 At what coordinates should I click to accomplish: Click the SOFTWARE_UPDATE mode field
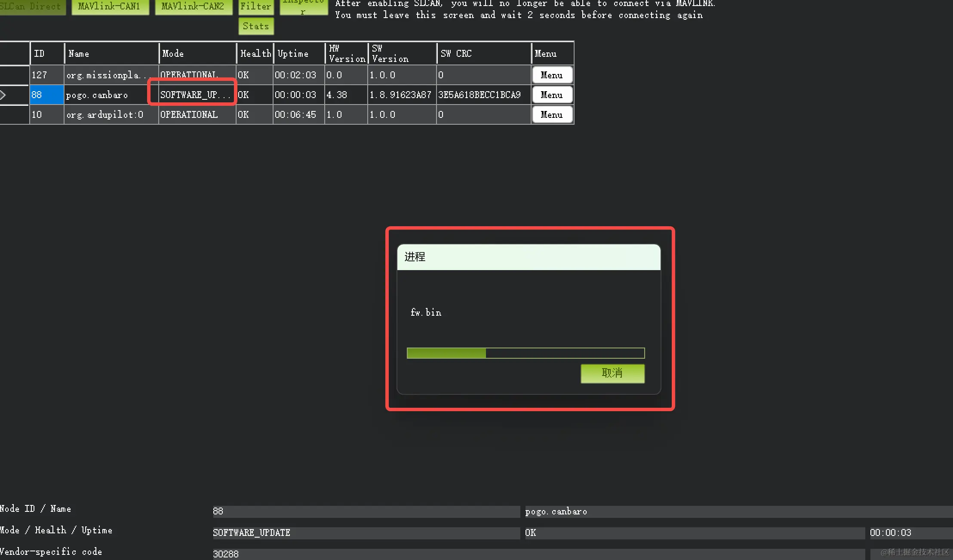coord(366,532)
